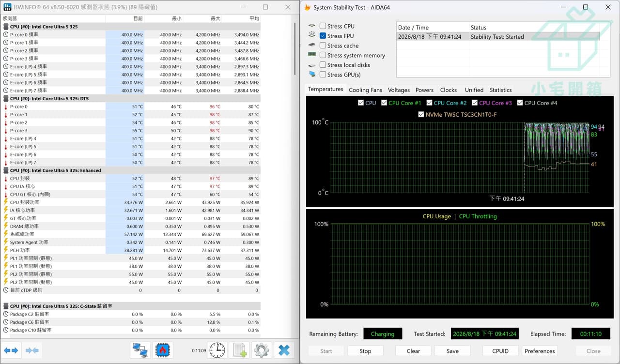Open the network monitoring computers icon
The width and height of the screenshot is (620, 364).
pyautogui.click(x=140, y=350)
